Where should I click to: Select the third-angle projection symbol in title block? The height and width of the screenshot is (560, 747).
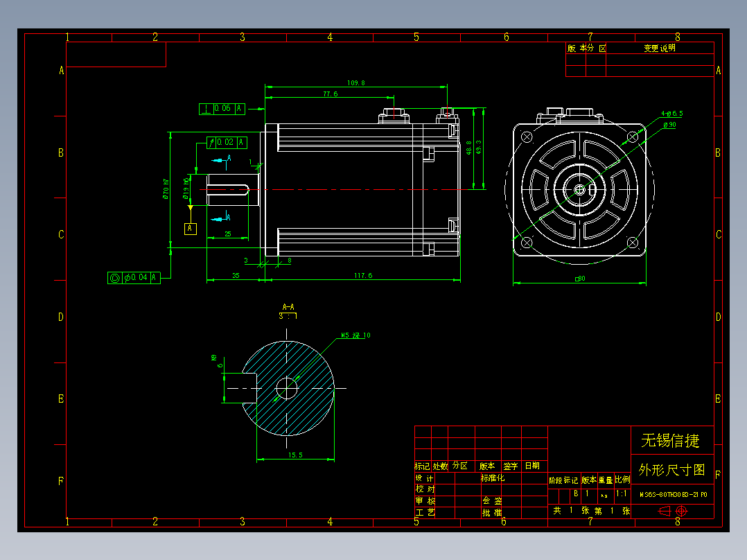click(x=665, y=511)
